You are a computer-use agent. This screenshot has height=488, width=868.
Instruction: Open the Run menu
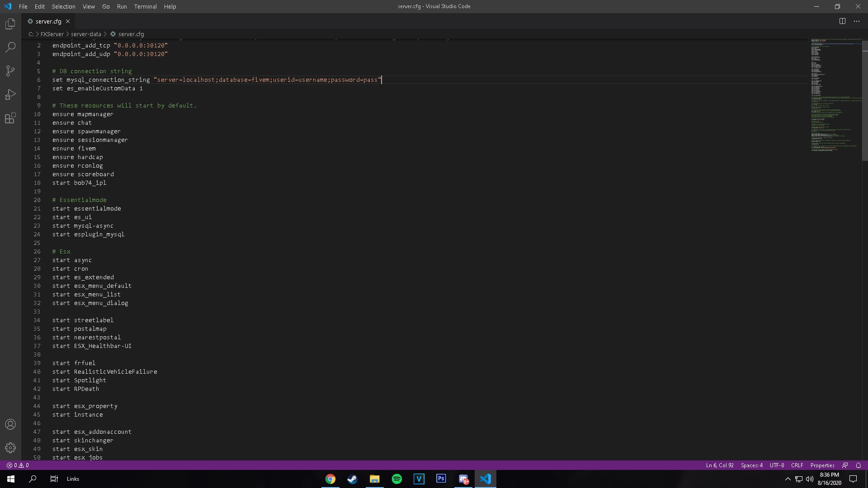(121, 6)
